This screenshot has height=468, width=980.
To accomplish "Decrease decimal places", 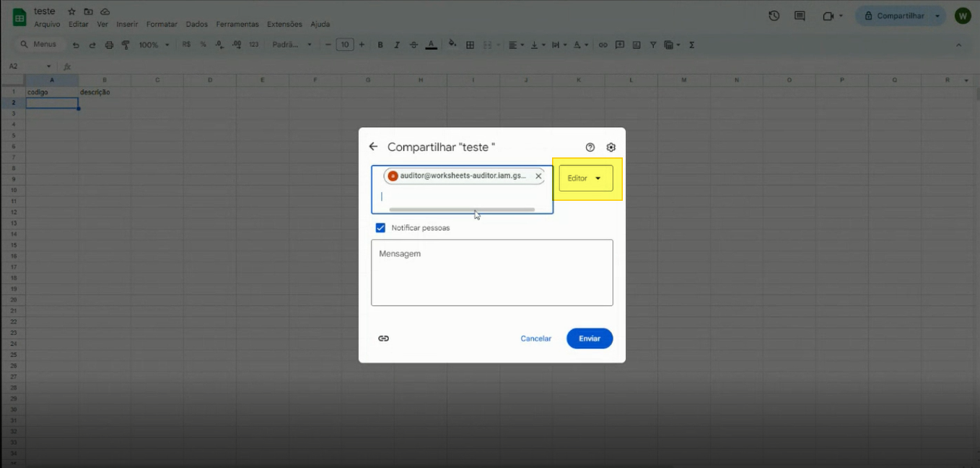I will pyautogui.click(x=219, y=45).
